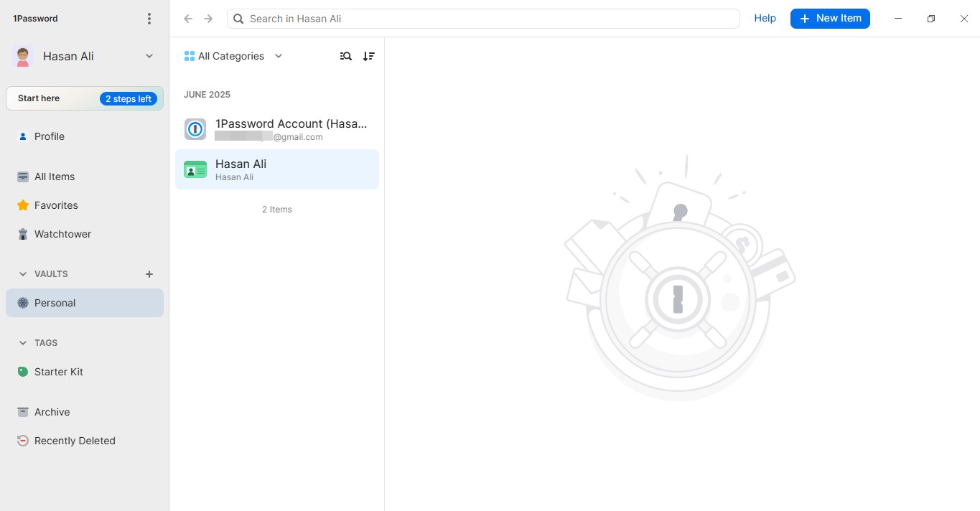The width and height of the screenshot is (980, 511).
Task: Open Recently Deleted items
Action: point(74,441)
